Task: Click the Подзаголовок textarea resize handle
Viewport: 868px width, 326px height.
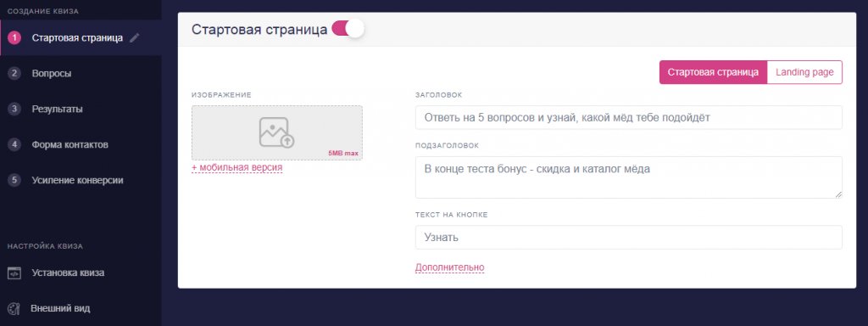Action: coord(838,194)
